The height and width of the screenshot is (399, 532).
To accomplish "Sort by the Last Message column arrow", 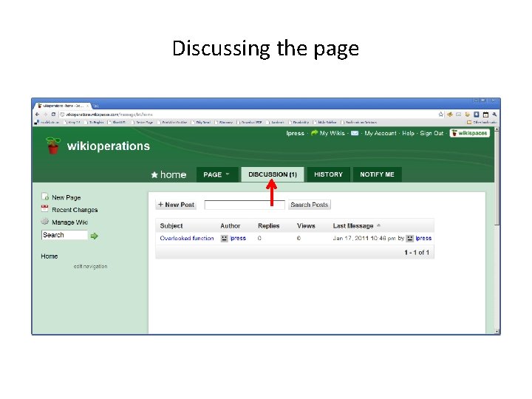I will [378, 225].
